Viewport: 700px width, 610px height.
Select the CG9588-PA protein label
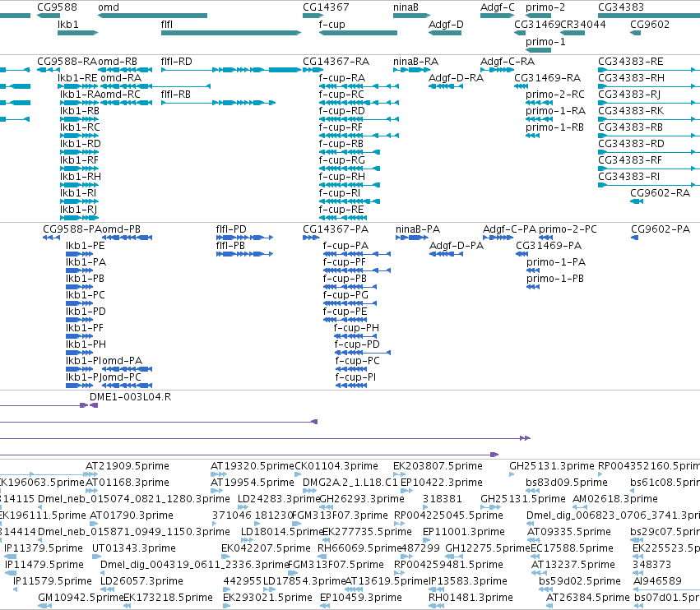[72, 229]
